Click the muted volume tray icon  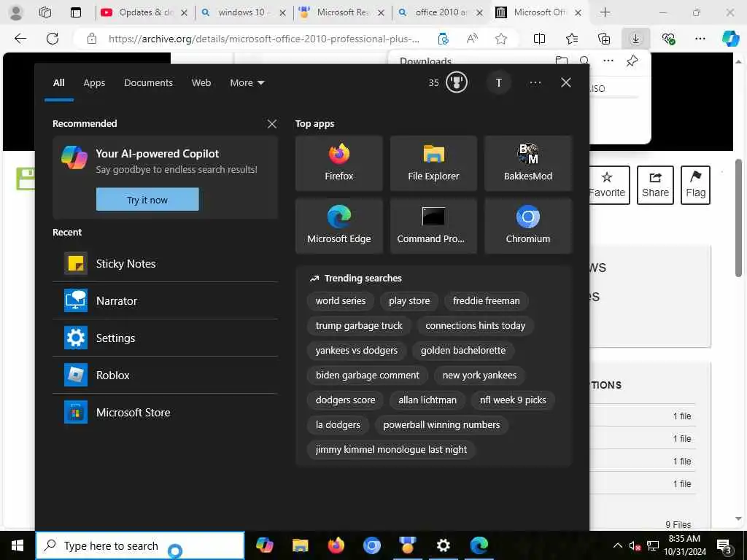(x=635, y=546)
